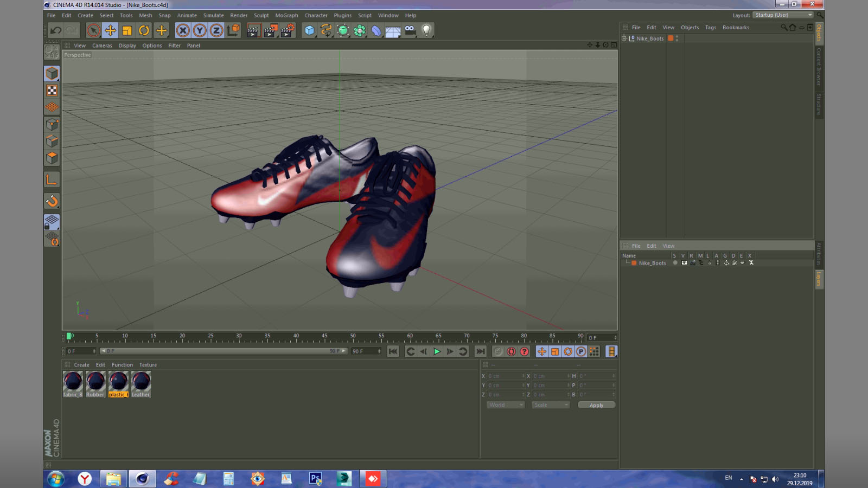Add a Cube primitive object
Image resolution: width=868 pixels, height=488 pixels.
pos(309,30)
